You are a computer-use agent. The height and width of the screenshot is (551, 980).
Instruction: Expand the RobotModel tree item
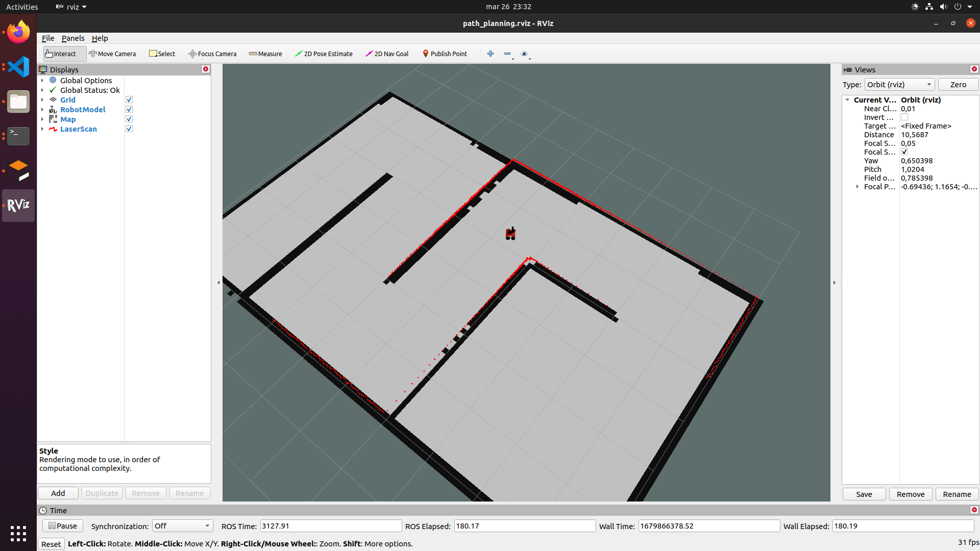point(42,110)
